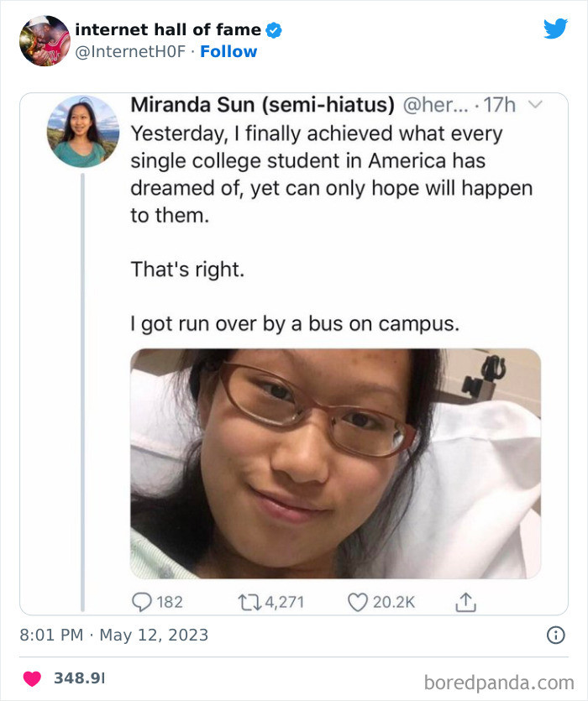
Task: Click the internet hall of fame name
Action: 167,29
